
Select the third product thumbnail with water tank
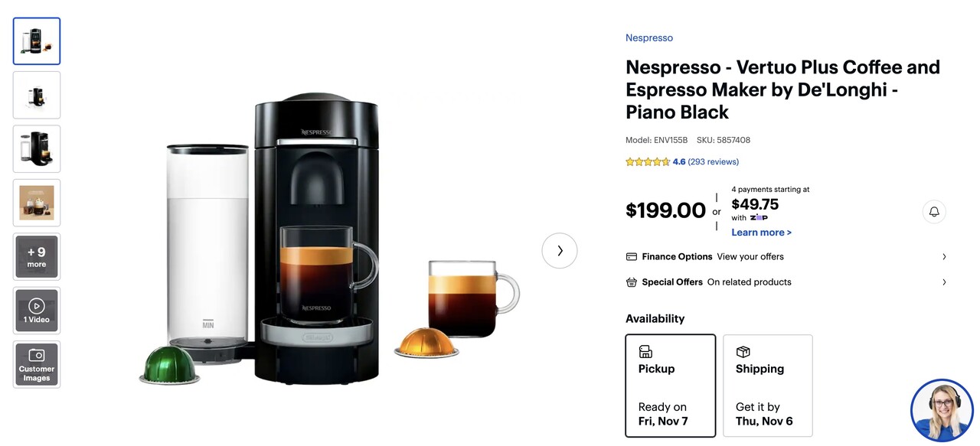pos(37,149)
